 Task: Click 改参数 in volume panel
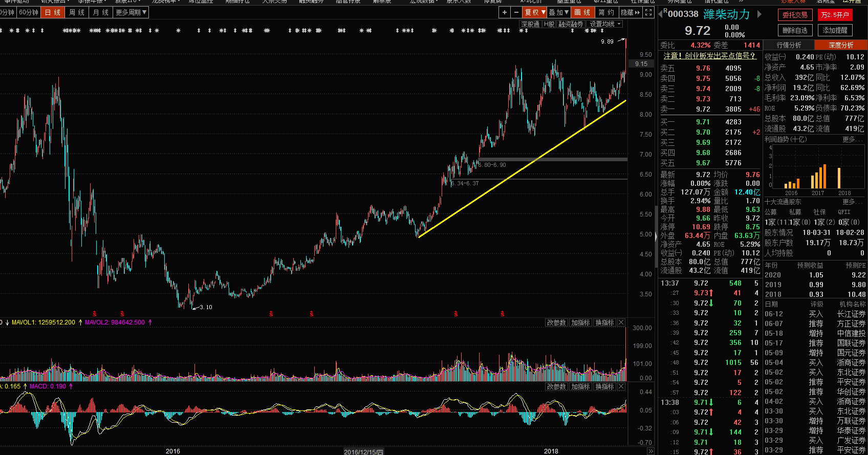[556, 322]
